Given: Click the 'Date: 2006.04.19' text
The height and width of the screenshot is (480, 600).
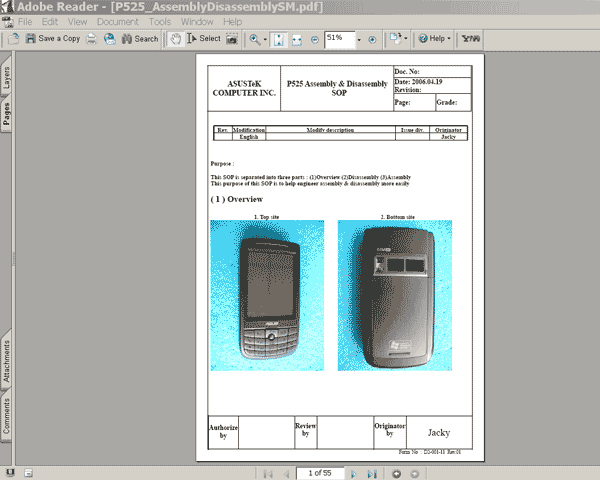Looking at the screenshot, I should [x=418, y=82].
